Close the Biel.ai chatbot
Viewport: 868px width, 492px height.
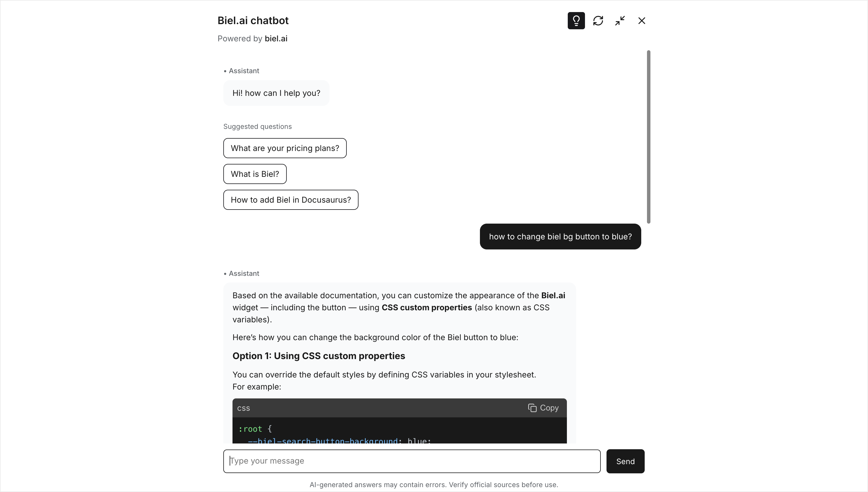(x=641, y=21)
